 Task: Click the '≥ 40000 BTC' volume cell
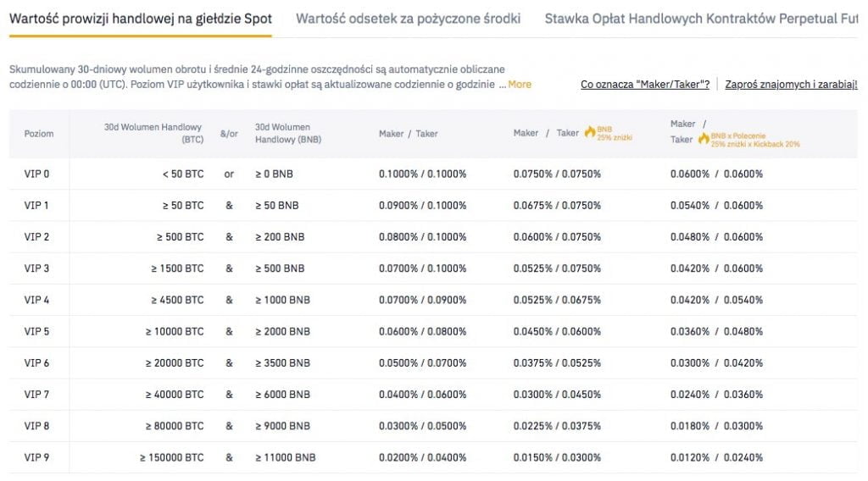[175, 394]
